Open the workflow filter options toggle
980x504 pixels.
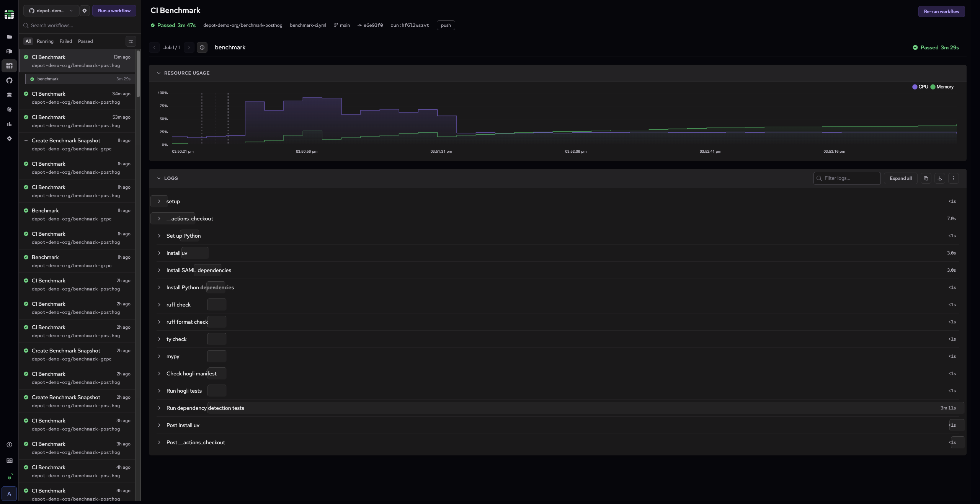131,41
